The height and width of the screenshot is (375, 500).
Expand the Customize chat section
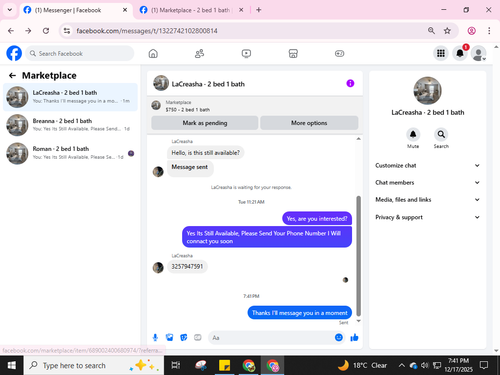(428, 165)
